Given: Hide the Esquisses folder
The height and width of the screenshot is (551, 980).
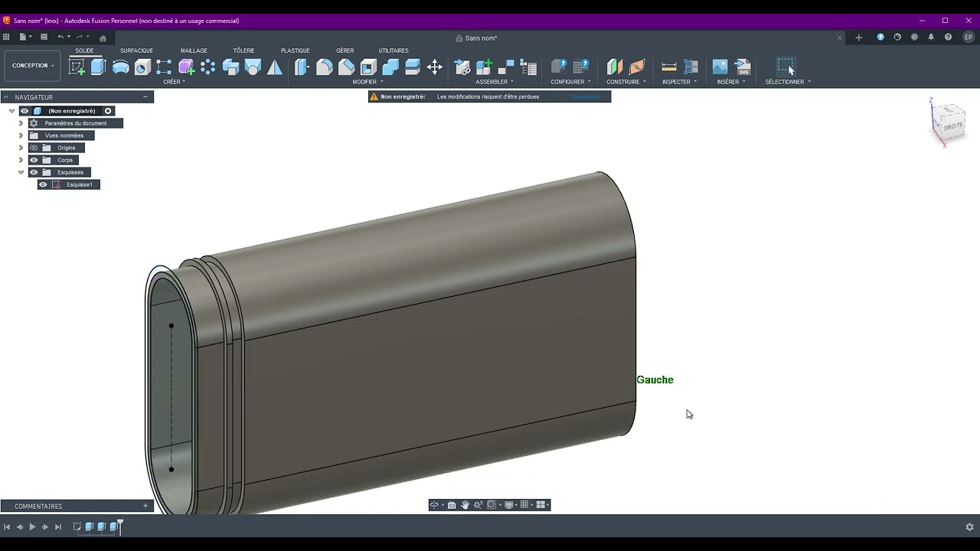Looking at the screenshot, I should pyautogui.click(x=34, y=172).
